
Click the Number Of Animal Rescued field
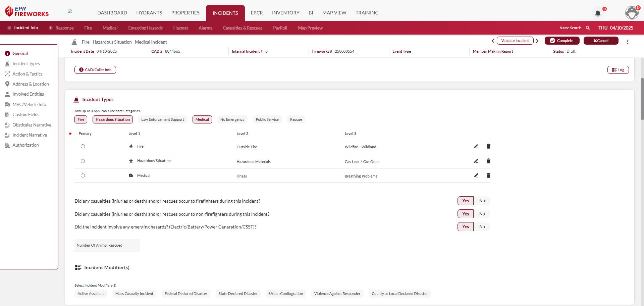point(107,246)
